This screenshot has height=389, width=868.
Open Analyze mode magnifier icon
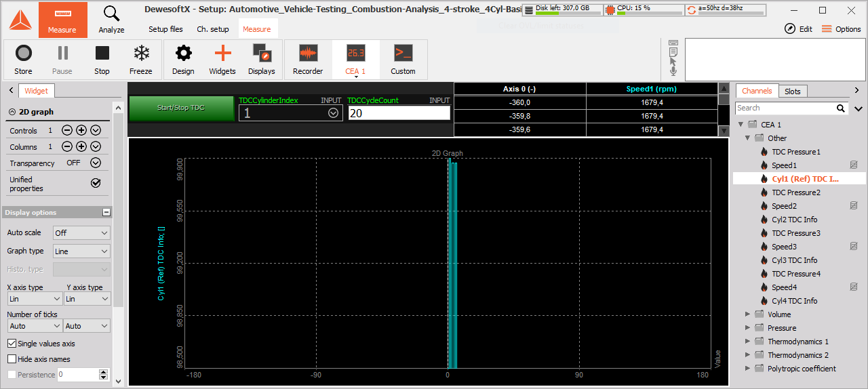pyautogui.click(x=111, y=14)
